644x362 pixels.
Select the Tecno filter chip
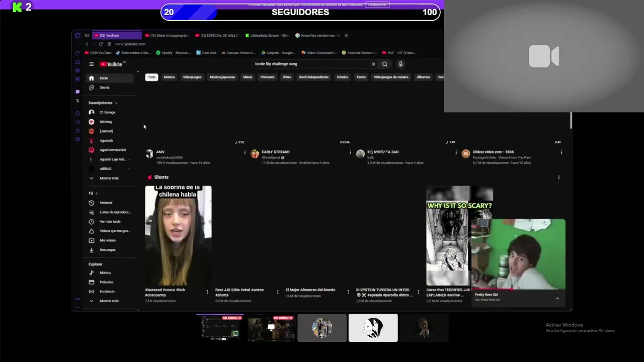[361, 77]
